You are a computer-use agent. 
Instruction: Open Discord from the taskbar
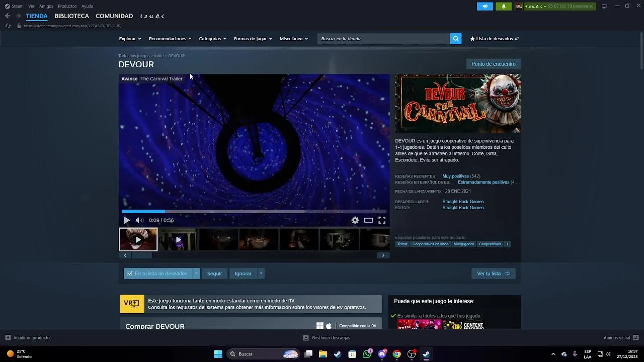(382, 354)
